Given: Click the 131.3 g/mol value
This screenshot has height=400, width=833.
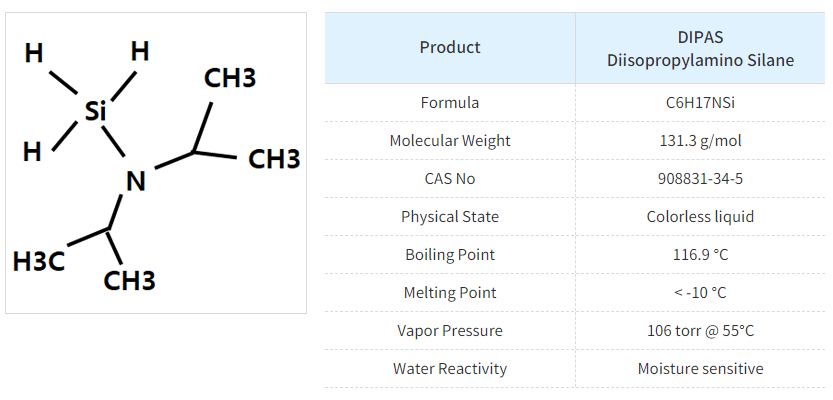Looking at the screenshot, I should click(x=700, y=141).
